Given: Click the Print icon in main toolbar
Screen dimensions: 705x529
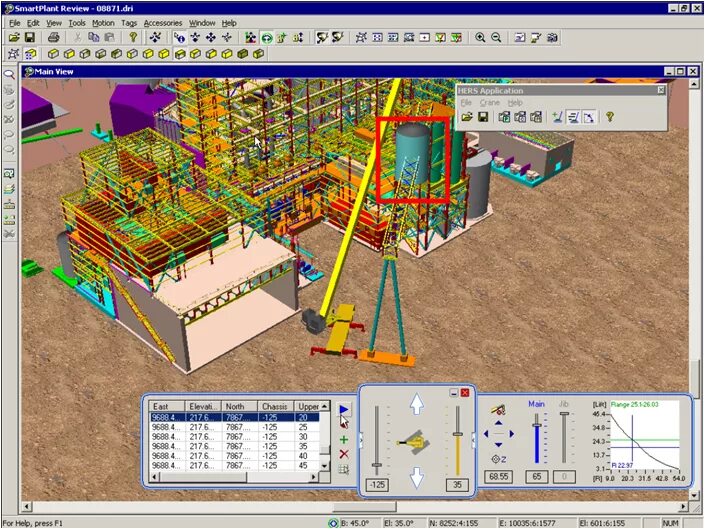Looking at the screenshot, I should click(x=54, y=38).
